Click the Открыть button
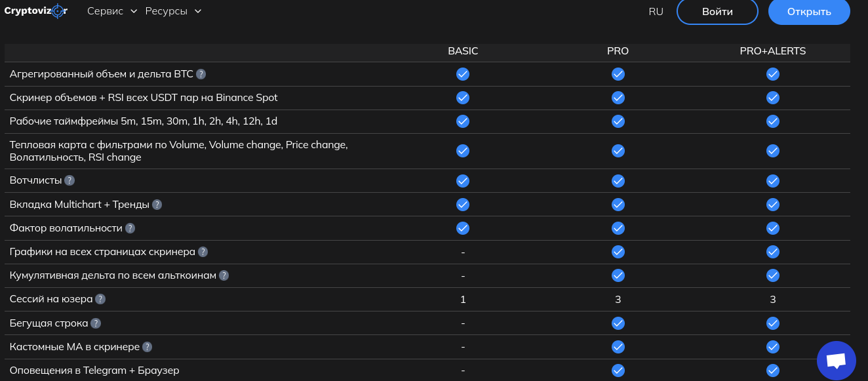 (809, 12)
